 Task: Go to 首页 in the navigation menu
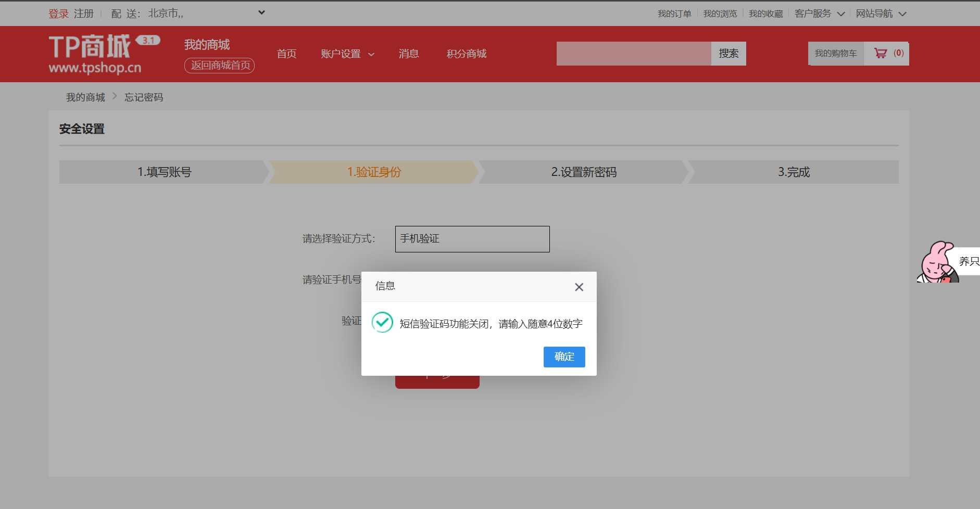286,54
